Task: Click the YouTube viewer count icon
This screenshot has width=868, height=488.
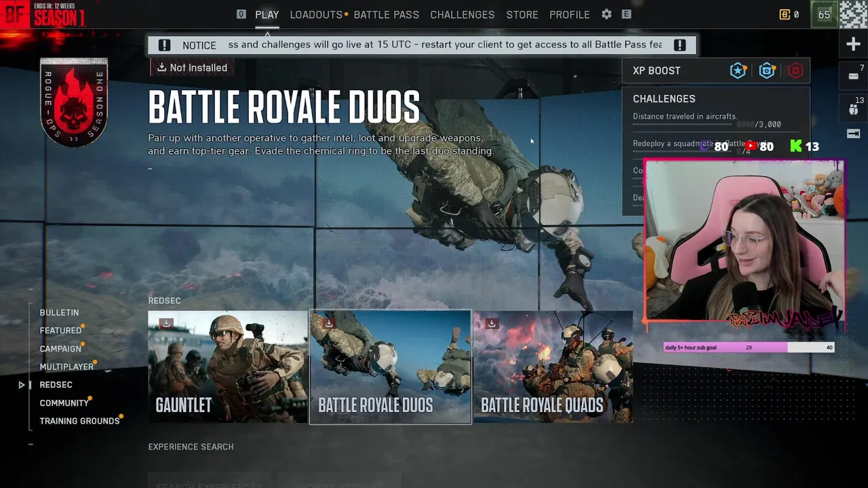Action: [x=750, y=146]
